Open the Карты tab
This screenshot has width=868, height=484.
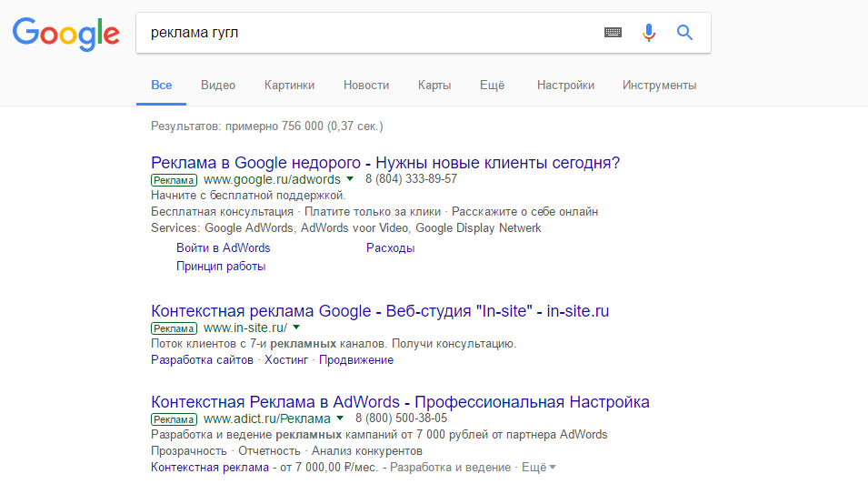tap(434, 86)
